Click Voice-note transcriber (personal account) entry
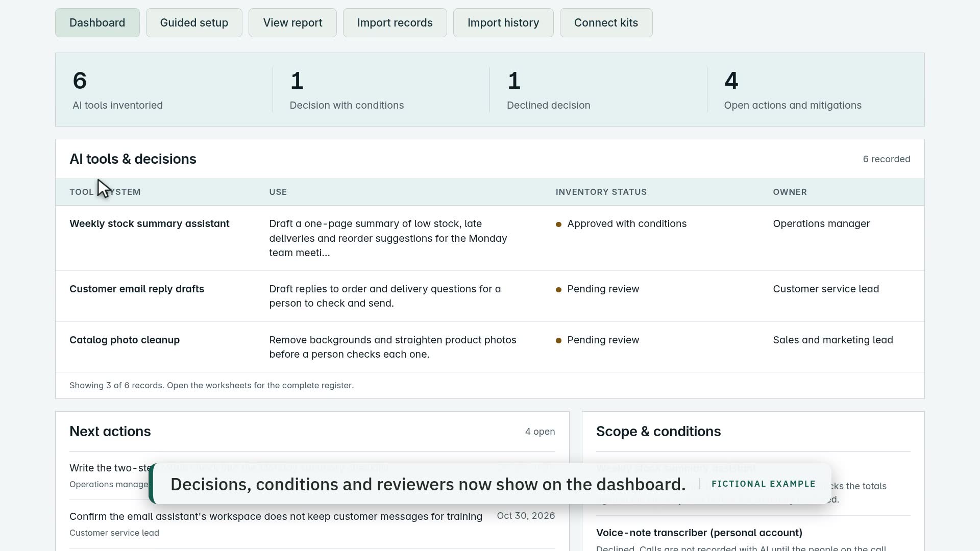Viewport: 980px width, 551px height. 699,533
